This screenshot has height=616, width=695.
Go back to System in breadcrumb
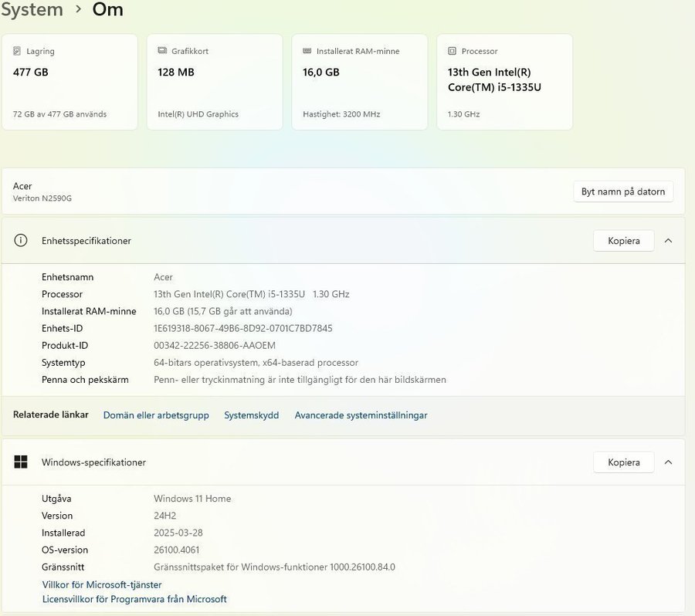coord(32,9)
